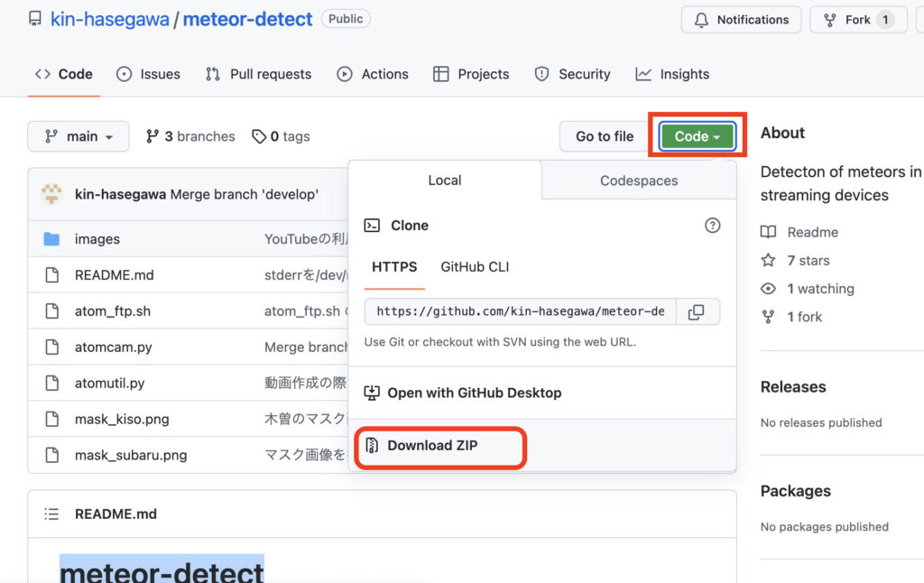
Task: Select the HTTPS clone option
Action: pos(394,267)
